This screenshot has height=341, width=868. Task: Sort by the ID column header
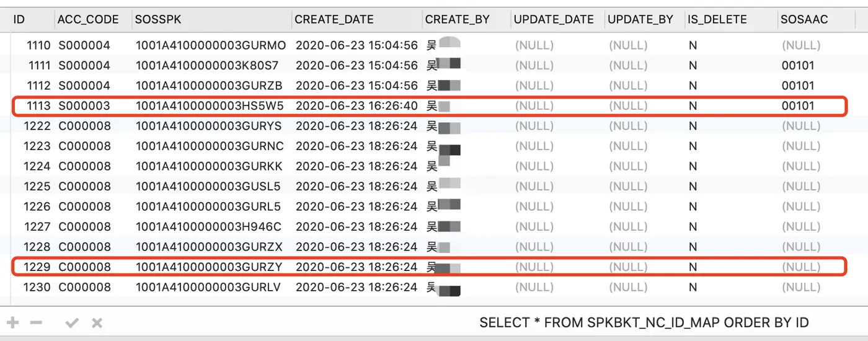pos(19,19)
